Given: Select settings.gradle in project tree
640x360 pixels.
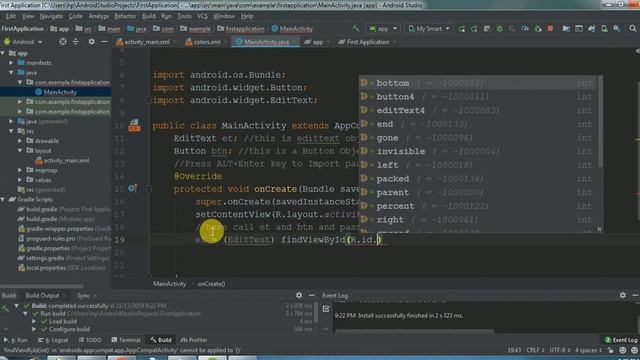Looking at the screenshot, I should click(63, 258).
